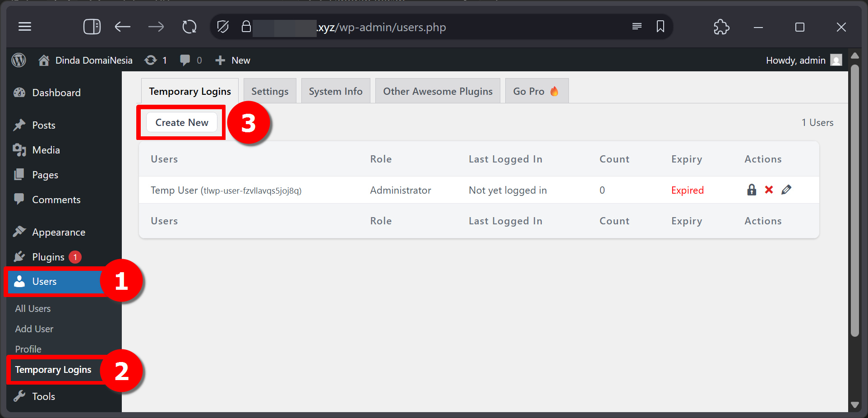The image size is (868, 418).
Task: Click the padlock site security icon
Action: click(246, 27)
